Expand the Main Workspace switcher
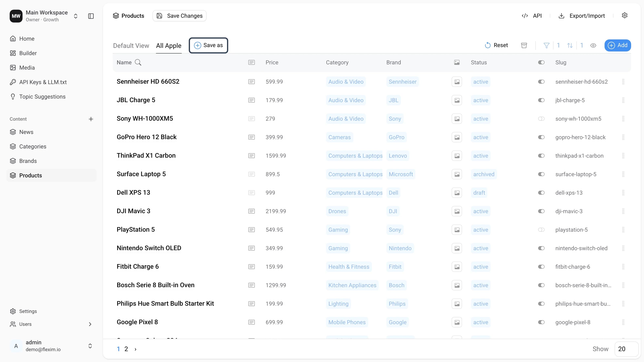This screenshot has width=644, height=362. [x=75, y=16]
